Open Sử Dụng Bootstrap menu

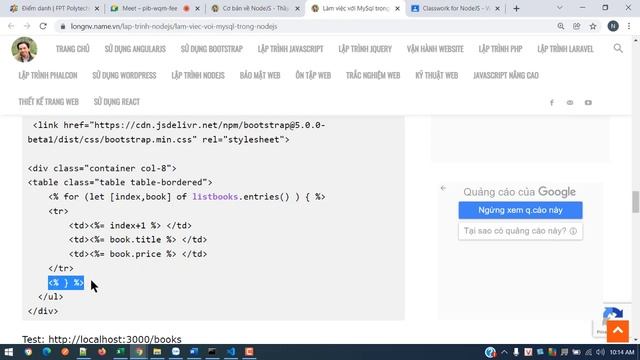(212, 49)
